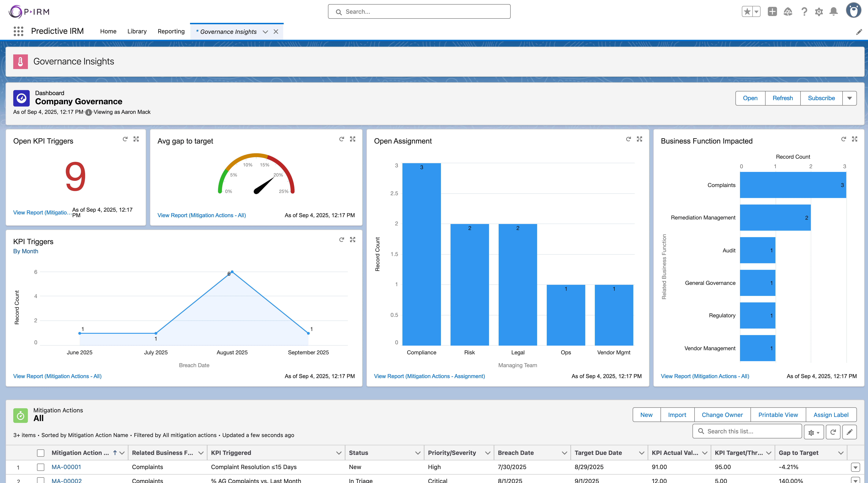Expand the Business Function Impacted widget
Screen dimensions: 868x483
point(855,139)
